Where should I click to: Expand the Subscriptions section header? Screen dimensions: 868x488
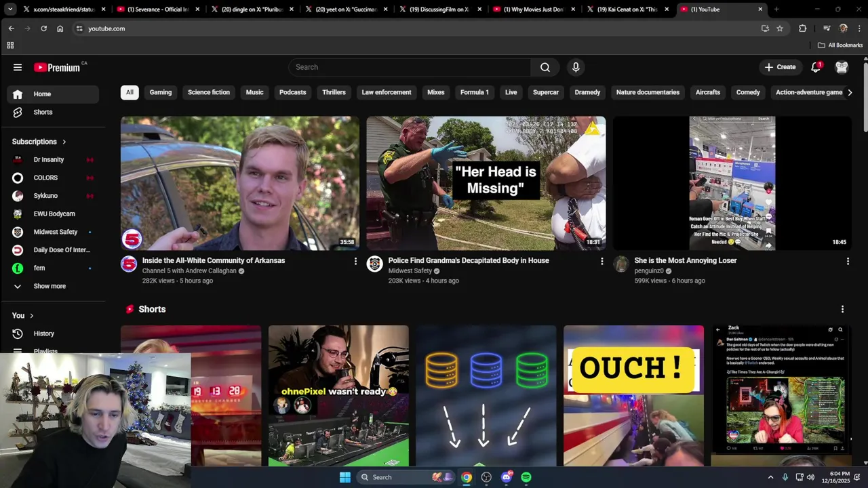pos(39,142)
